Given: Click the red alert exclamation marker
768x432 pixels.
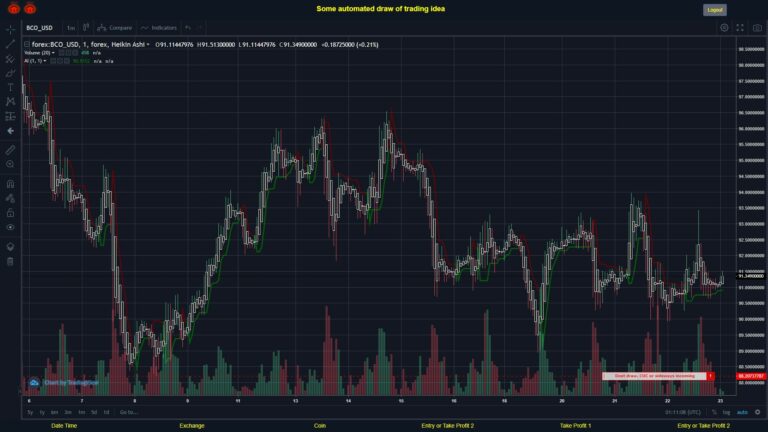Looking at the screenshot, I should click(x=710, y=376).
